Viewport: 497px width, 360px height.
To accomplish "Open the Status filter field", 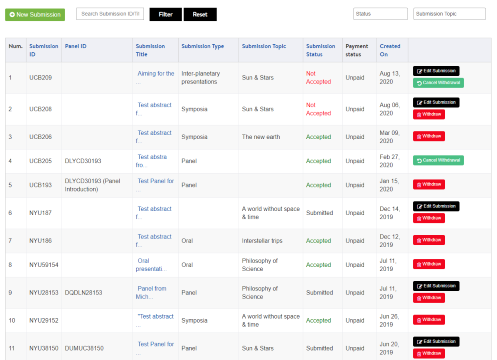I will coord(380,14).
